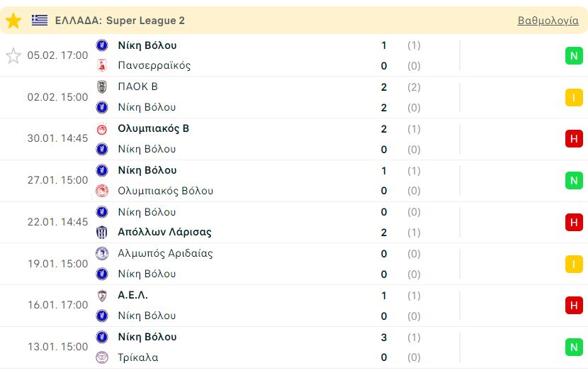Click green N badge for Ολυμπιακός Βόλου match

click(574, 181)
